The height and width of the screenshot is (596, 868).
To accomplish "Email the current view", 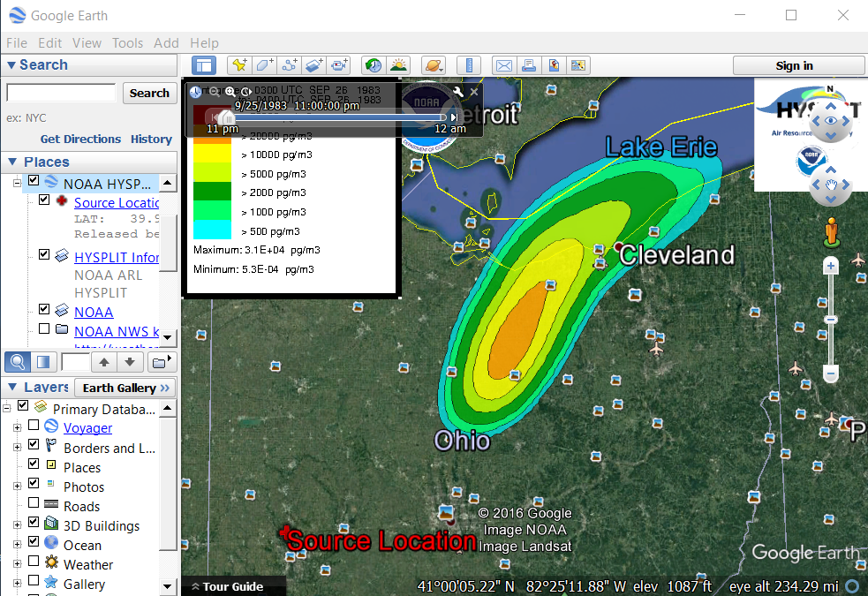I will [x=503, y=65].
